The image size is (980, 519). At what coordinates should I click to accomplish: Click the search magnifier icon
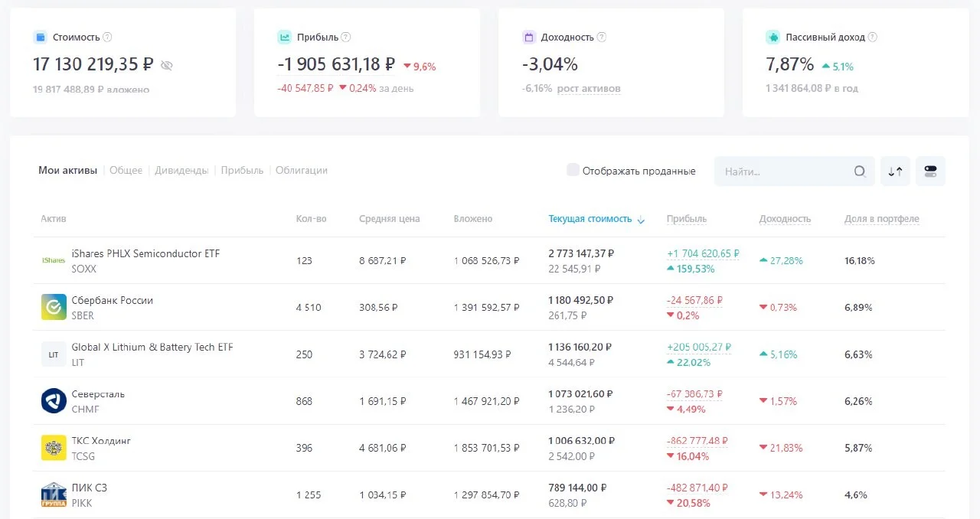click(x=860, y=171)
